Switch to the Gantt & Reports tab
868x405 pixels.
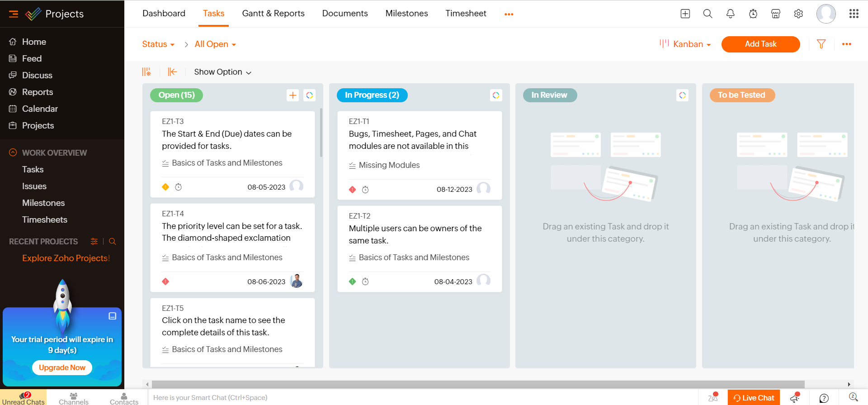pyautogui.click(x=273, y=14)
